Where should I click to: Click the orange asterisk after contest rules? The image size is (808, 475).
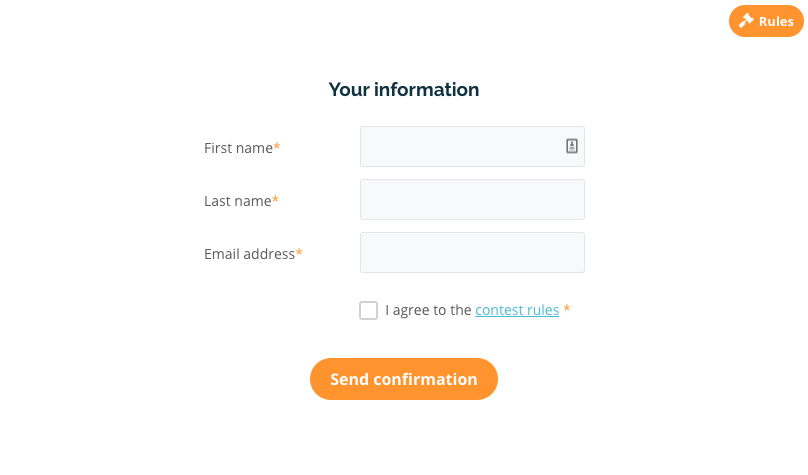[x=567, y=309]
